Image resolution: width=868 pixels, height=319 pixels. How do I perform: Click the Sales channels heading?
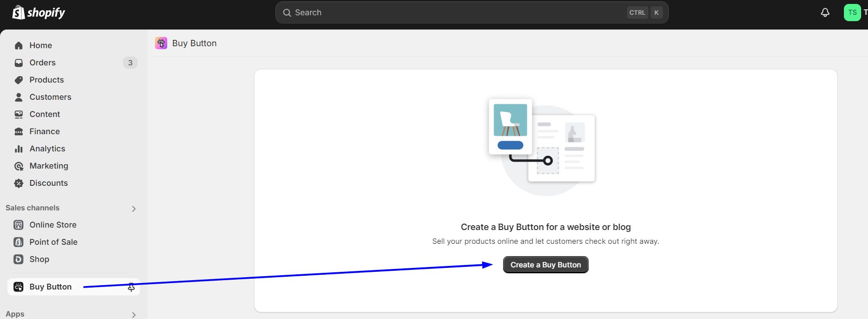coord(32,208)
